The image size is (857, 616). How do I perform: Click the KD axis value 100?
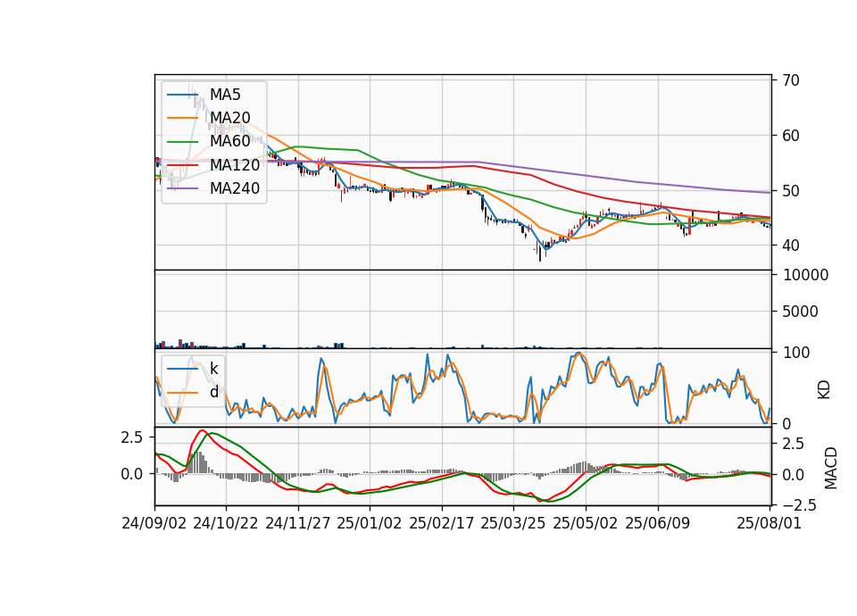pos(796,353)
